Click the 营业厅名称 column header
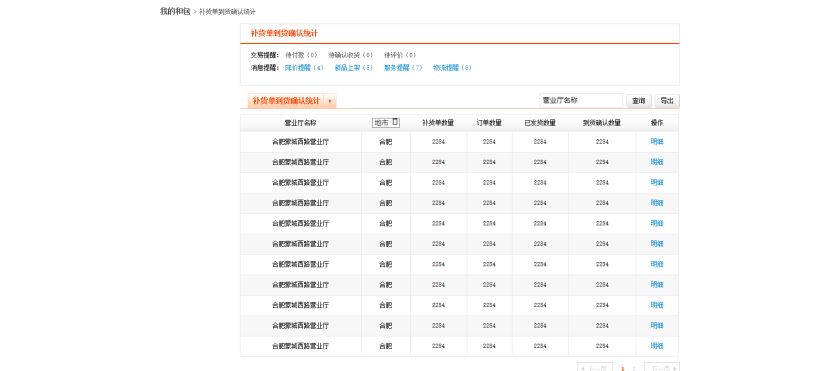This screenshot has width=840, height=371. 301,123
